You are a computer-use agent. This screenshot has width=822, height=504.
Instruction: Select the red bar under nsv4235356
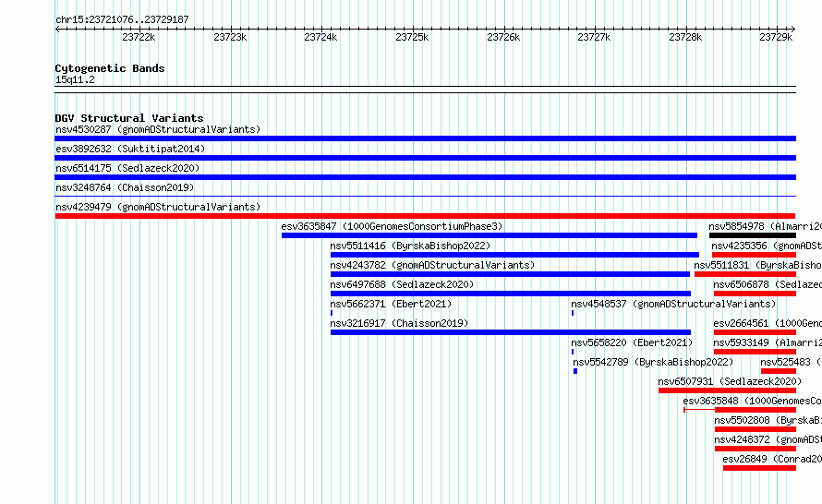pos(754,255)
